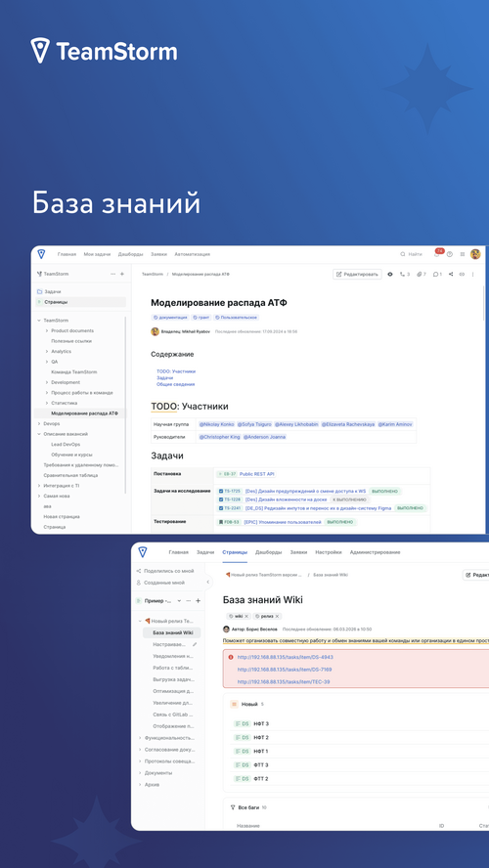Click the share icon beside Поделились со мной
The height and width of the screenshot is (868, 489).
(x=139, y=571)
